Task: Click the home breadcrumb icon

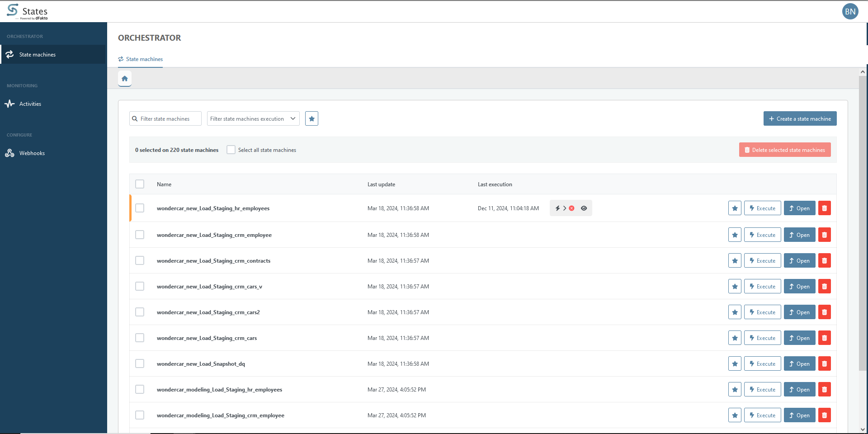Action: 125,79
